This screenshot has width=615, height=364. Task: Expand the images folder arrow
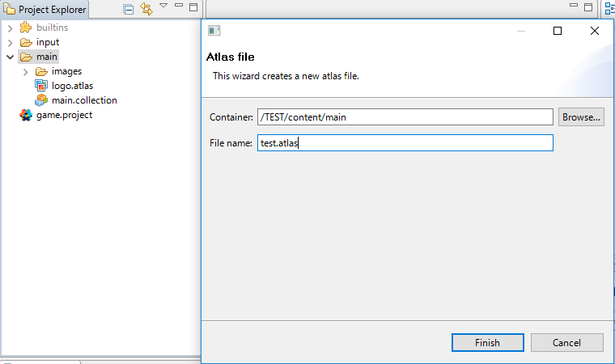(x=26, y=72)
